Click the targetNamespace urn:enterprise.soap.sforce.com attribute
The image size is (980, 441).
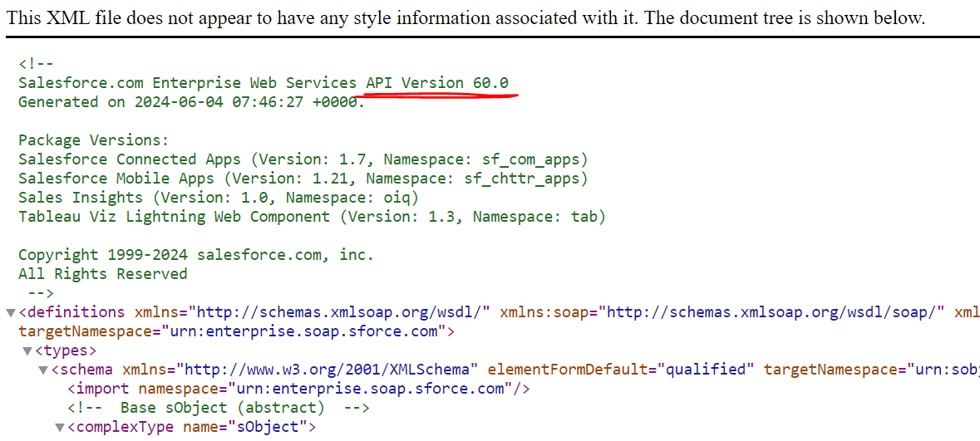coord(231,331)
